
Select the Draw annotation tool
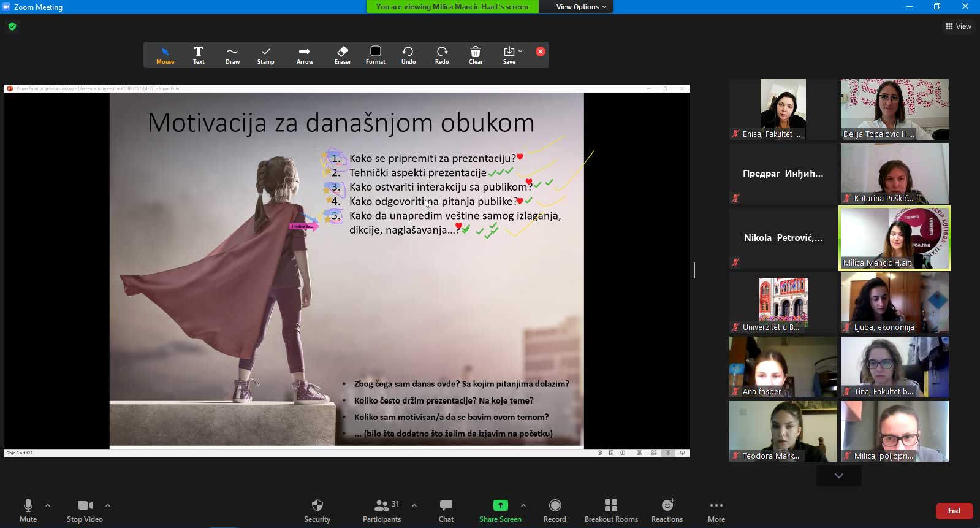(x=232, y=55)
